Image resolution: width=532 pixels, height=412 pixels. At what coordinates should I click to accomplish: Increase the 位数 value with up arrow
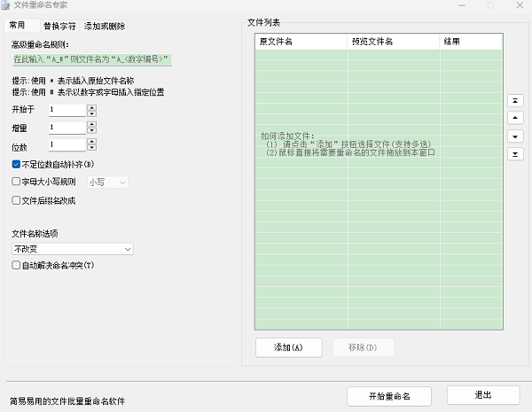pyautogui.click(x=91, y=141)
